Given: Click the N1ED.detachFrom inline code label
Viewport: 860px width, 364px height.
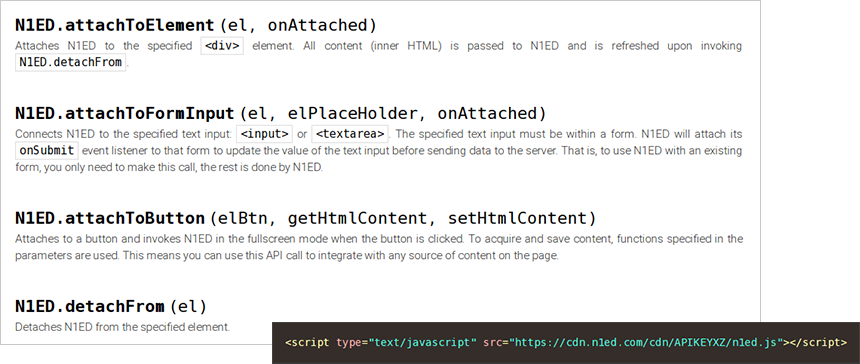Looking at the screenshot, I should coord(70,62).
